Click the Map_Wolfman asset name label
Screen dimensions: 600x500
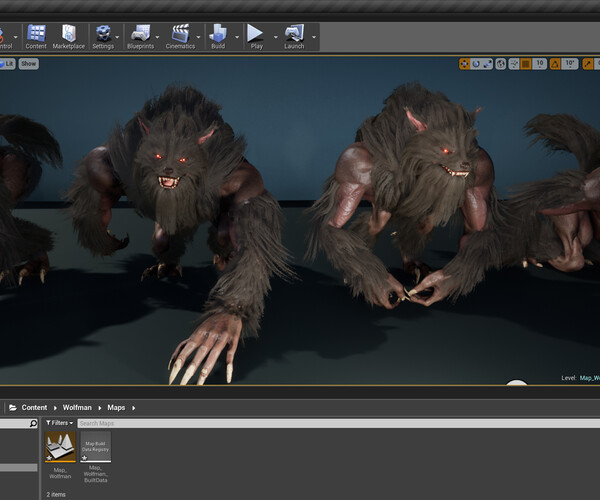(60, 473)
